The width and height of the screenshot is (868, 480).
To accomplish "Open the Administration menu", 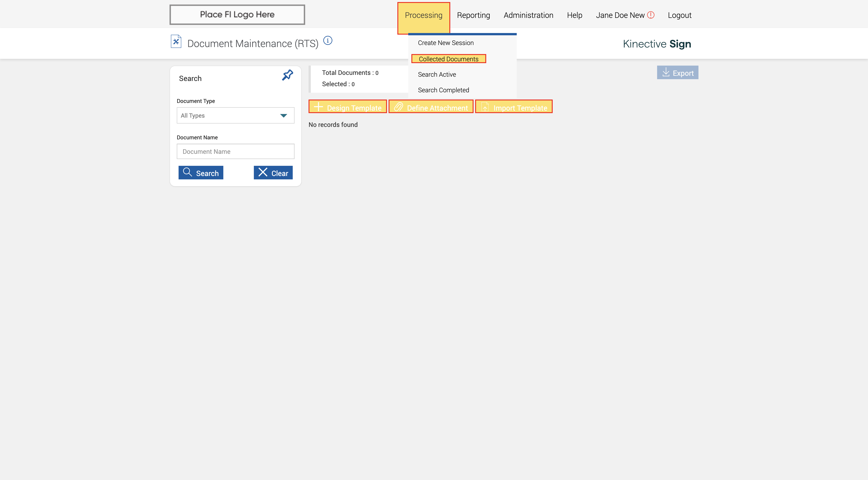I will pyautogui.click(x=528, y=16).
